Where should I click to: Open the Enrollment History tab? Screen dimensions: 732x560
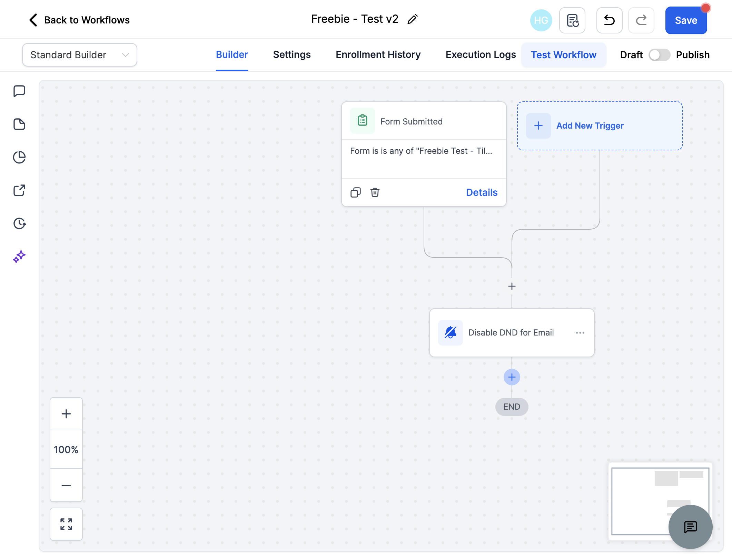coord(378,55)
